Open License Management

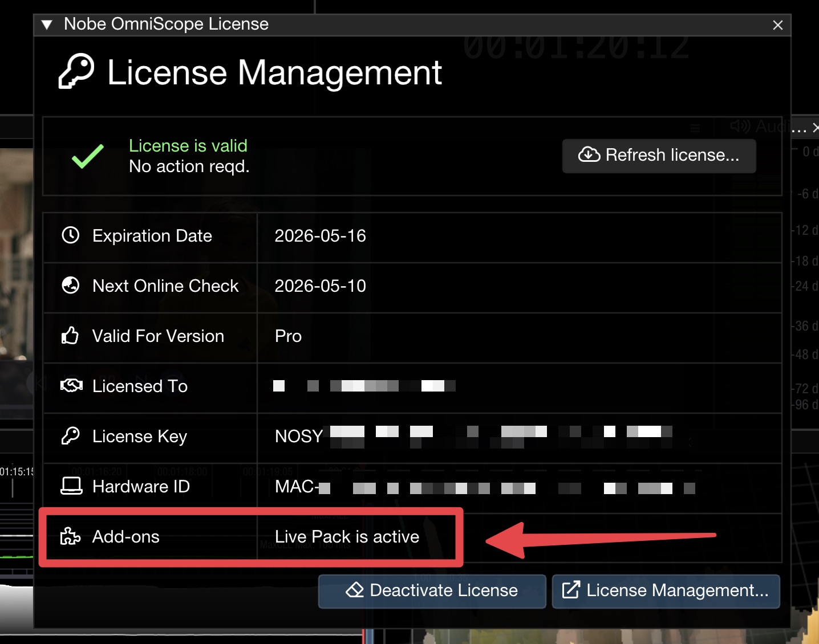pos(666,591)
